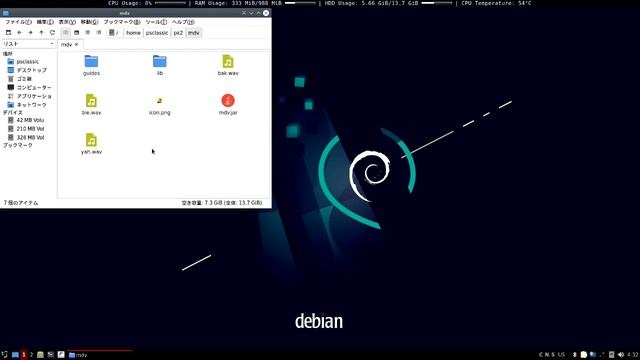Open ネットワーク in the side pane
Screen dimensions: 640x360
tap(27, 105)
